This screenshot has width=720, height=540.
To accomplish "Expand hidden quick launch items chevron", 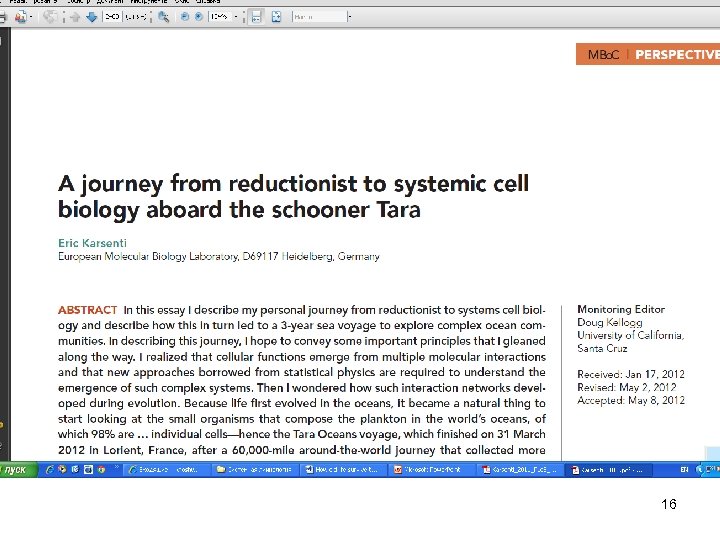I will click(117, 467).
